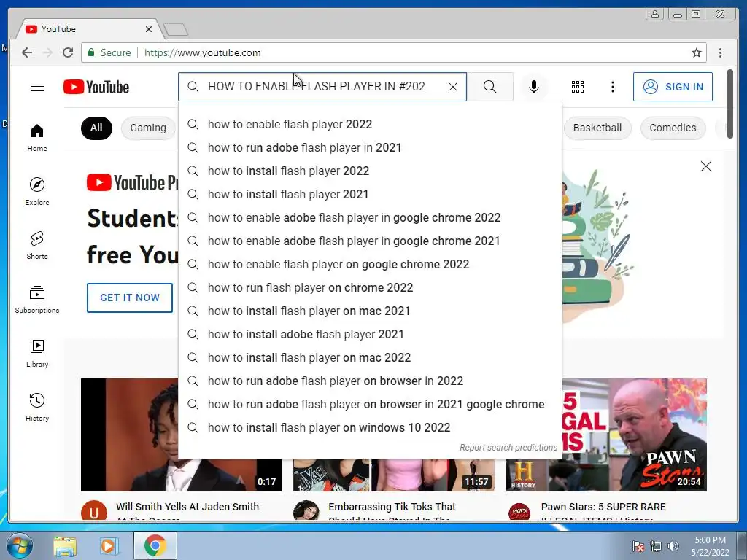Open the YouTube hamburger guide menu

click(x=37, y=87)
